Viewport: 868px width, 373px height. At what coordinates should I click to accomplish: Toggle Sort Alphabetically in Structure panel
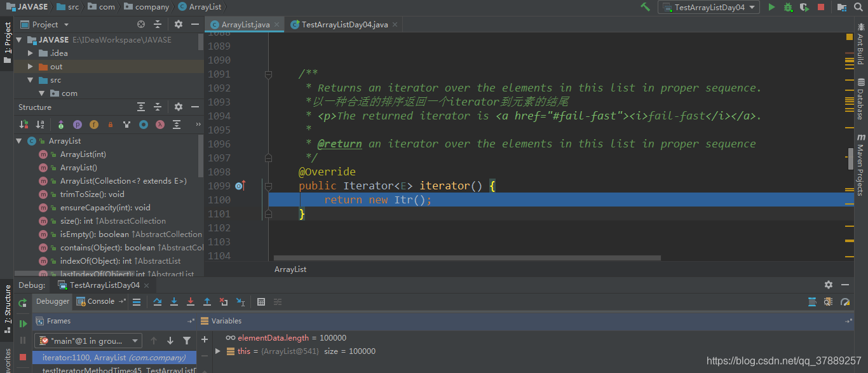coord(40,125)
